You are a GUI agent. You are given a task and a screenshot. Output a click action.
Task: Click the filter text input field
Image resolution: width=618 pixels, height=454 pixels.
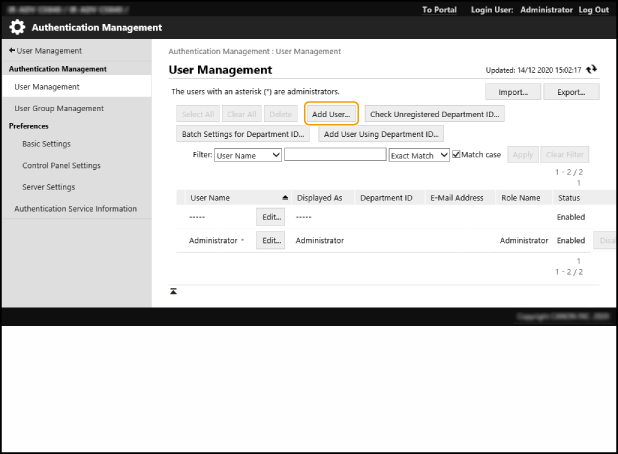click(335, 155)
